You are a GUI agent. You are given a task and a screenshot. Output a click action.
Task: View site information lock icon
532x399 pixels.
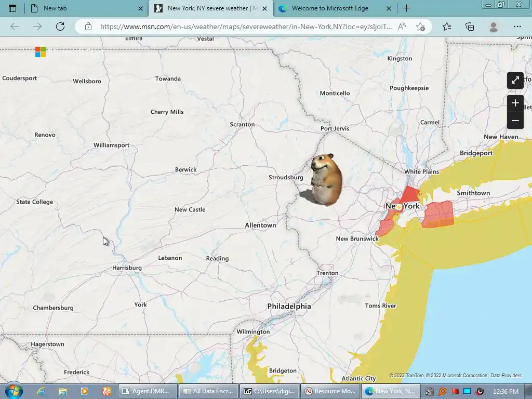coord(88,26)
